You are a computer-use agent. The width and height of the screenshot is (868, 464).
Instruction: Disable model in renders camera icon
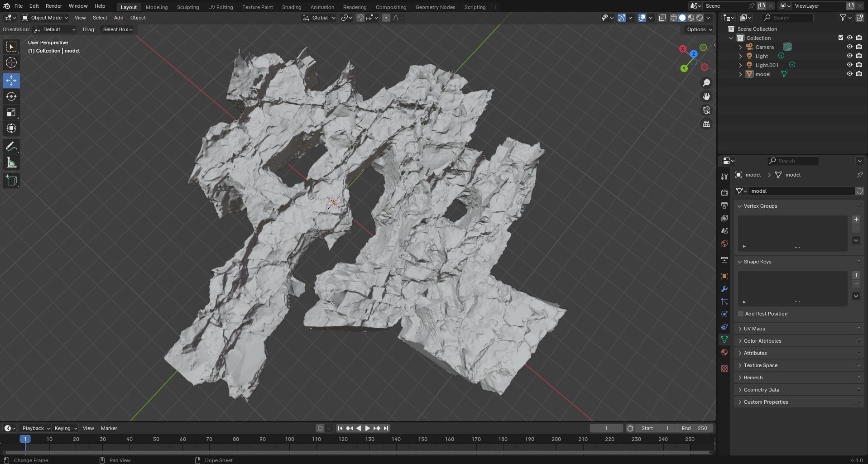[858, 74]
